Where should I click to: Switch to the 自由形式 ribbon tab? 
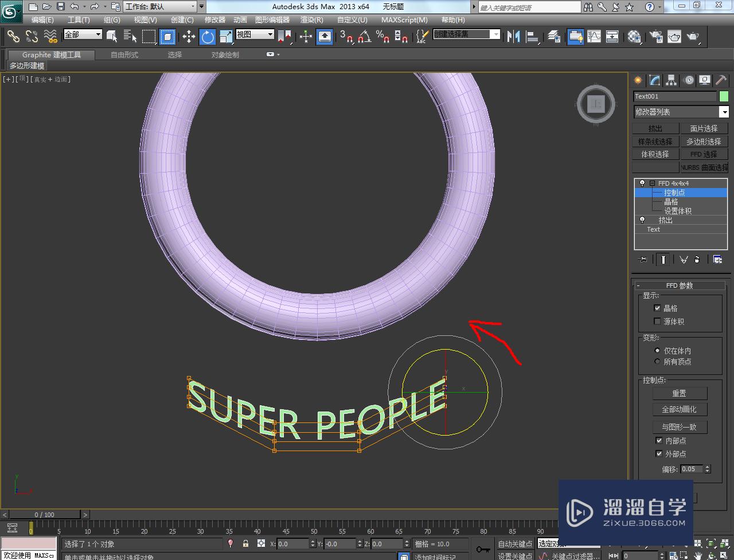coord(124,55)
